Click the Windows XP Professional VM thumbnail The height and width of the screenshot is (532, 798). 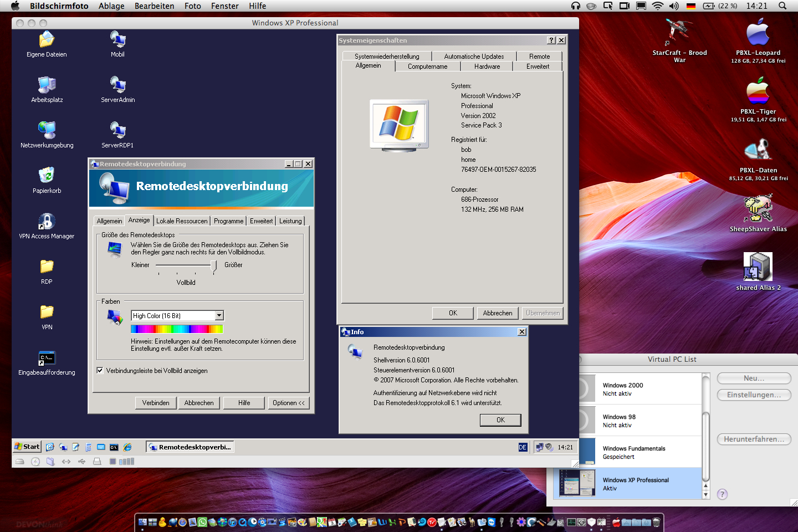(577, 483)
